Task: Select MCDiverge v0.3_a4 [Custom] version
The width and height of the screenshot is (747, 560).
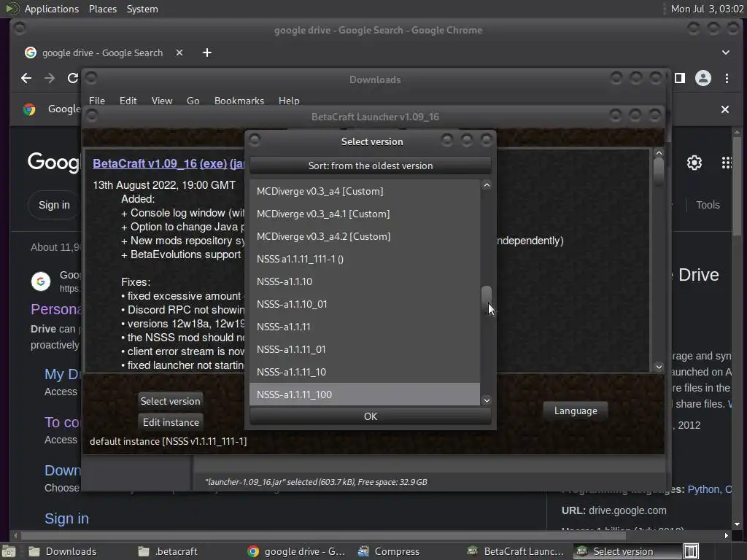Action: pos(365,192)
